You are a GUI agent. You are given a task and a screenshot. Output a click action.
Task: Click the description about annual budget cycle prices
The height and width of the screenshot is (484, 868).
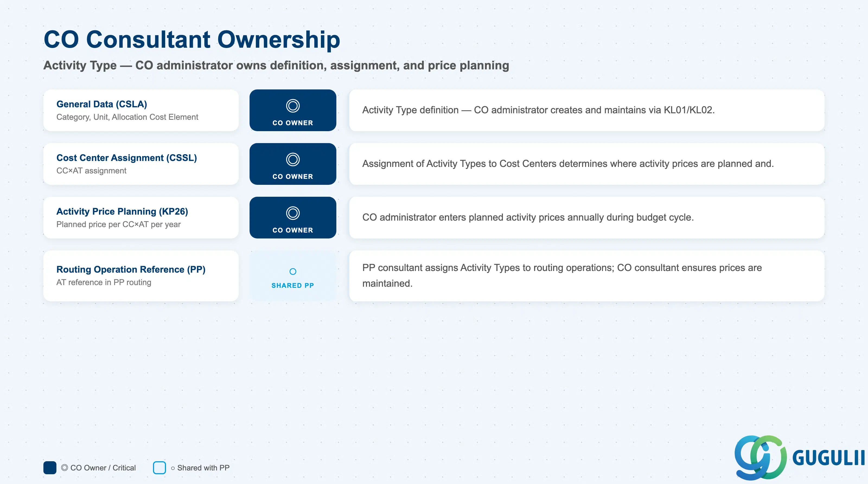click(528, 217)
